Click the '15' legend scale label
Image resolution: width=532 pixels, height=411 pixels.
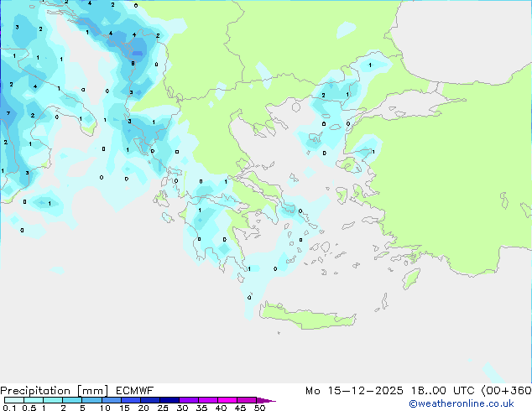(124, 408)
